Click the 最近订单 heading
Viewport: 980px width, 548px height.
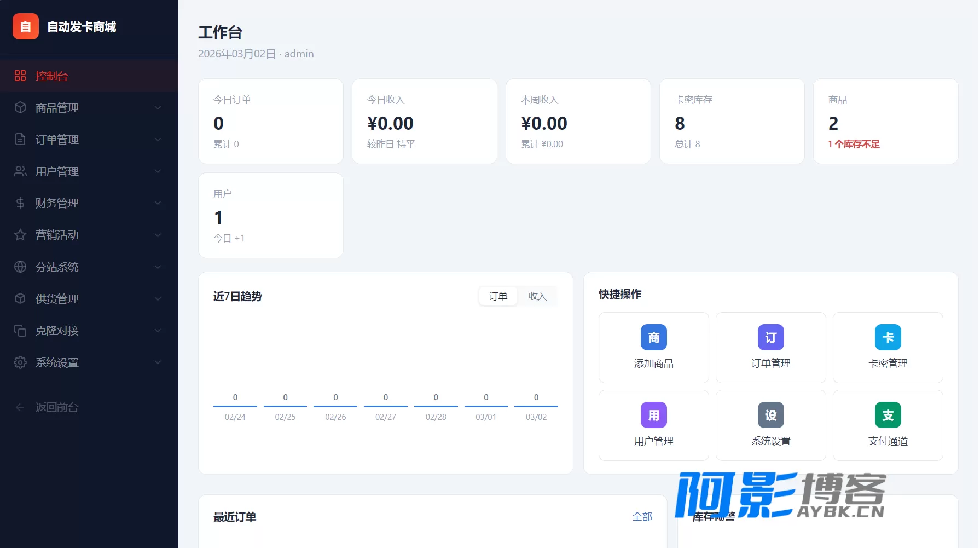[235, 517]
